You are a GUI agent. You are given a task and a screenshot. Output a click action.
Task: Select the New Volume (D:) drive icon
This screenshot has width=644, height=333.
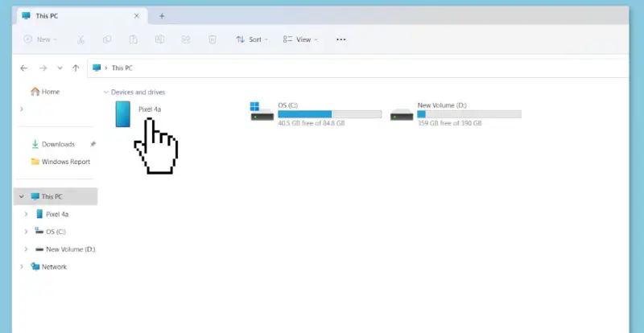[x=402, y=114]
